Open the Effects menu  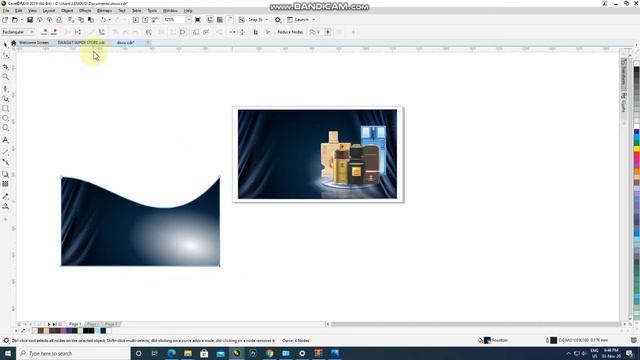[85, 11]
